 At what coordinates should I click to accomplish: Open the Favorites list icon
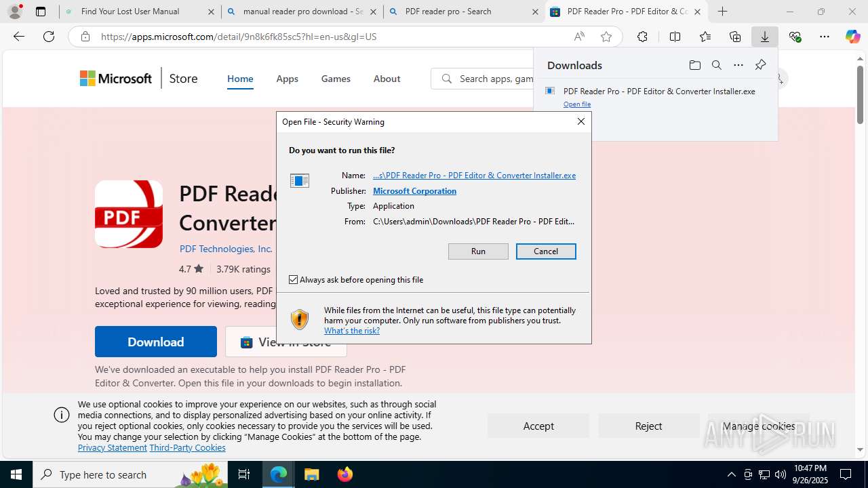[x=705, y=37]
